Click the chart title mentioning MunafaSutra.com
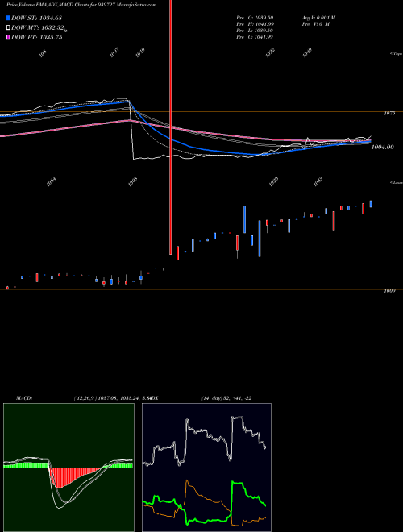The width and height of the screenshot is (403, 532). [x=81, y=5]
